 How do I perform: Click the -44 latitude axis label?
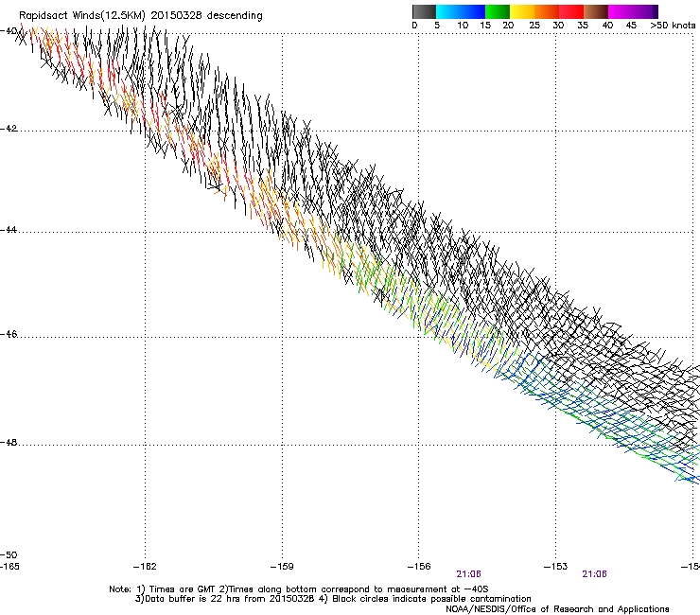pos(9,230)
